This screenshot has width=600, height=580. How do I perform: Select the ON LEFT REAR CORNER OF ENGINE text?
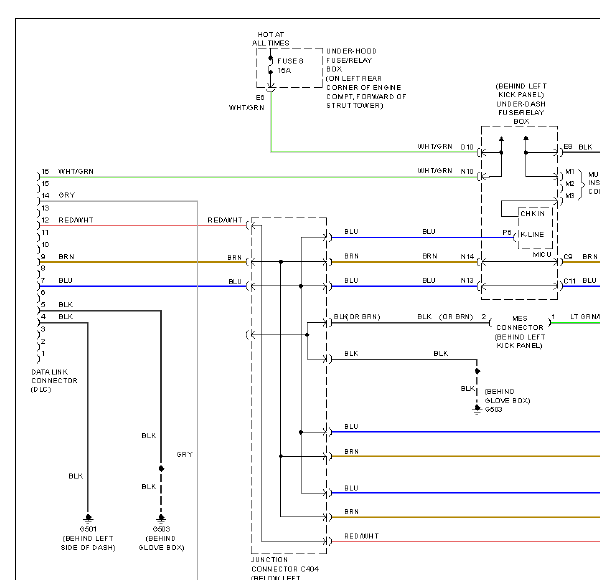[364, 83]
